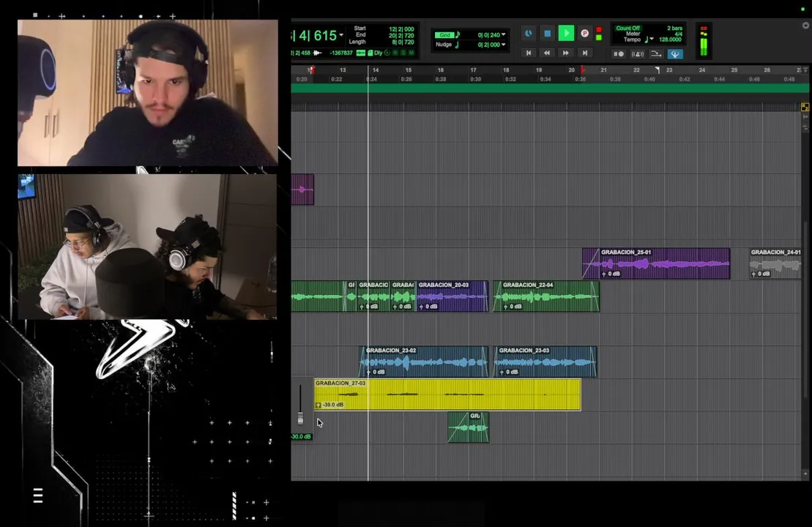Click the Grid quarter-note icon
Image resolution: width=812 pixels, height=527 pixels.
[x=458, y=34]
